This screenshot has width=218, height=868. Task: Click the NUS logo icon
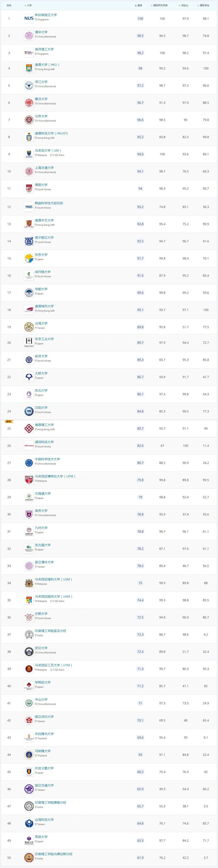29,18
